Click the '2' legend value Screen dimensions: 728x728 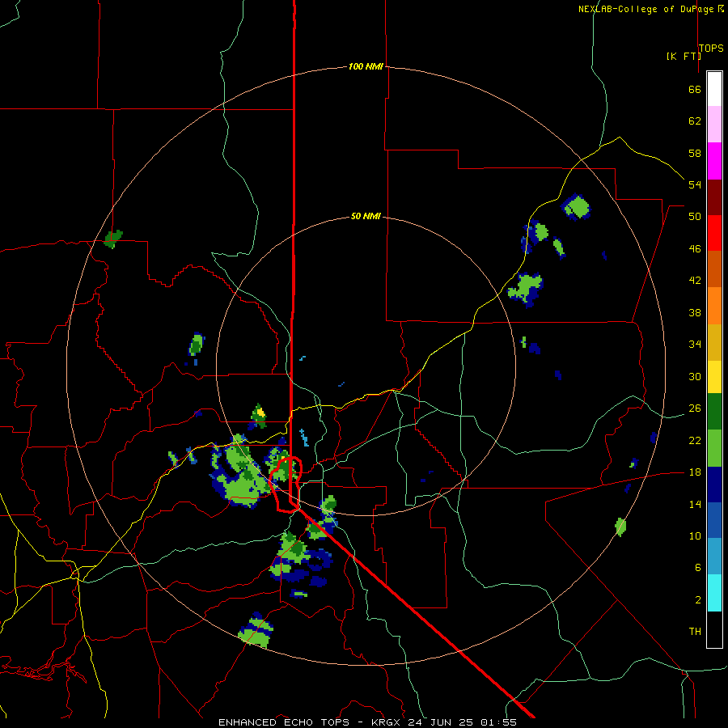[697, 600]
